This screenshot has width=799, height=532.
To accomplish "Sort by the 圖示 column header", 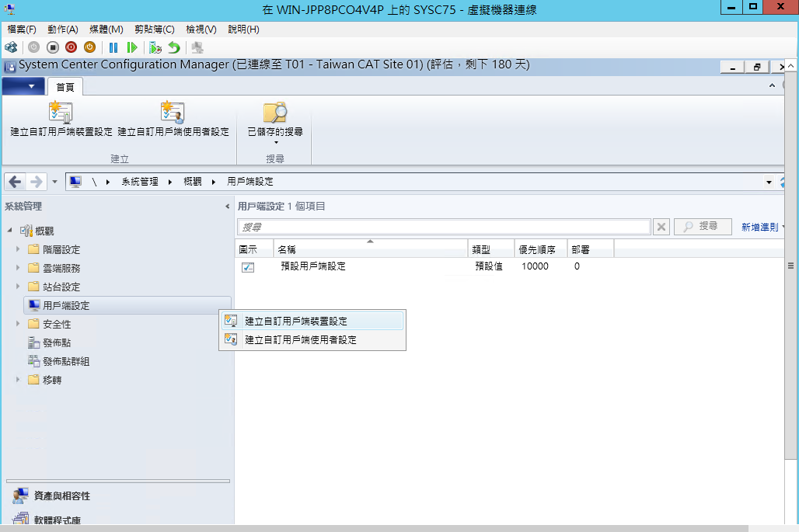I will coord(254,249).
